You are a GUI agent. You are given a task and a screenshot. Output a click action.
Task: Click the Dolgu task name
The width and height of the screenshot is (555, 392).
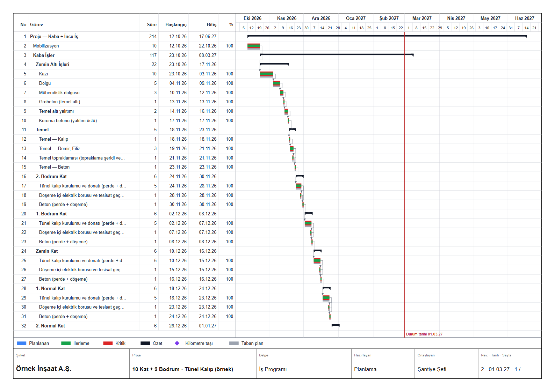(45, 83)
